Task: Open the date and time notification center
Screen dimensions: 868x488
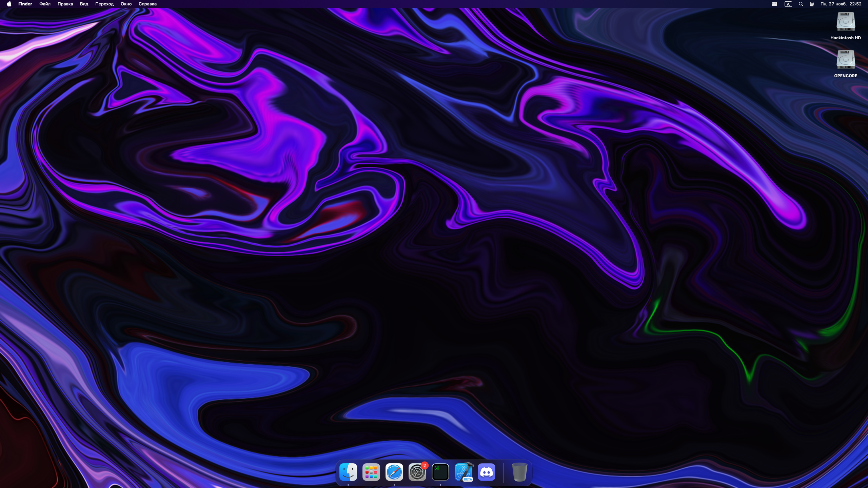Action: coord(841,4)
